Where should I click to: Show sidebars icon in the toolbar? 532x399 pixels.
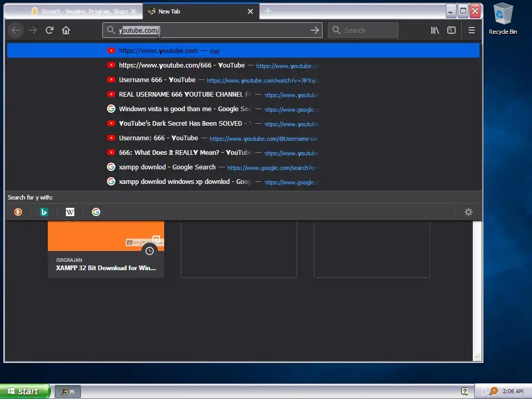tap(451, 30)
